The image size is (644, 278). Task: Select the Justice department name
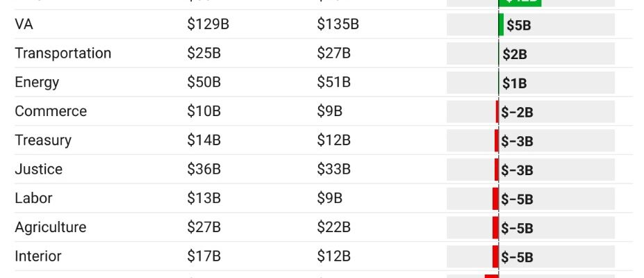pos(39,169)
